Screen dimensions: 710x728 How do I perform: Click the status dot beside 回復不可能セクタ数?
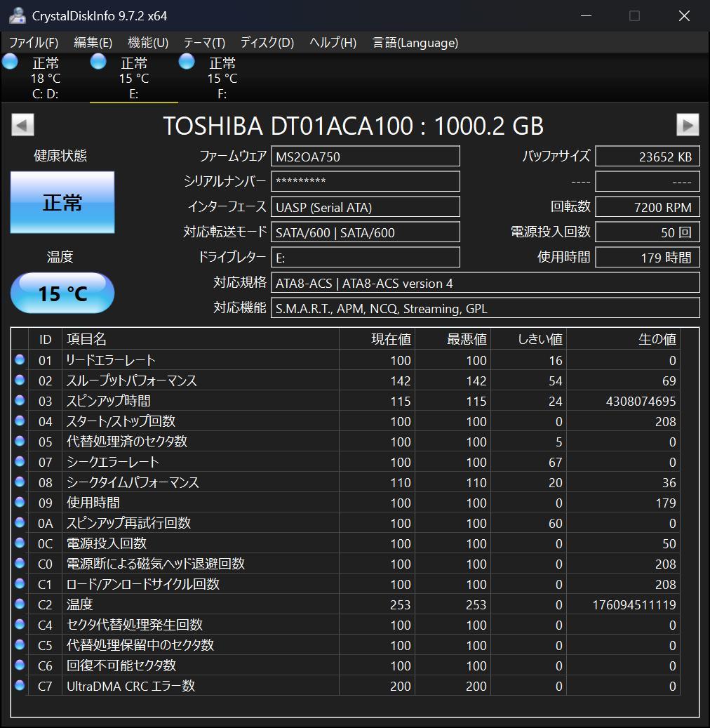pos(19,666)
